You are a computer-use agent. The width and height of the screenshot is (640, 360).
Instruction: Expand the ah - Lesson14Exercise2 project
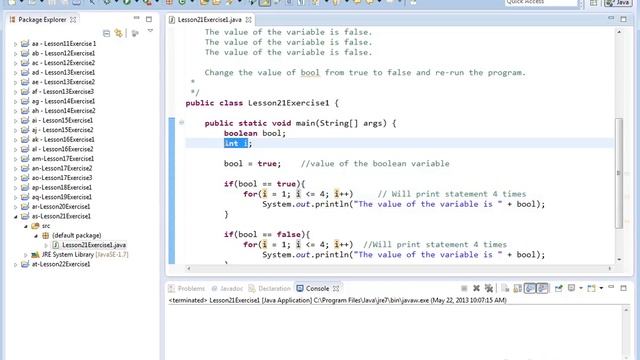(16, 111)
